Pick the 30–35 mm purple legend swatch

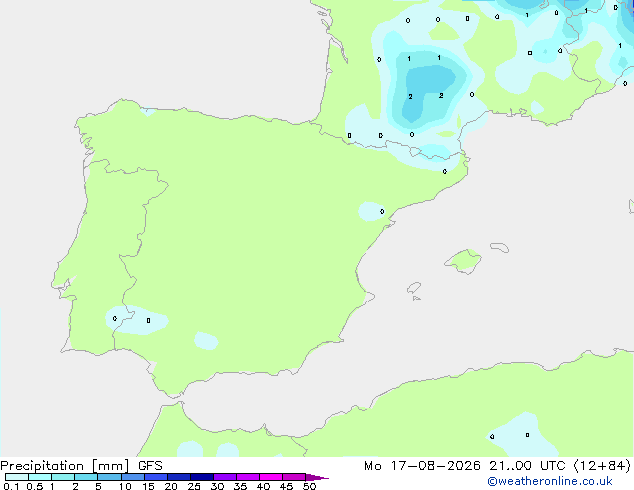(224, 477)
